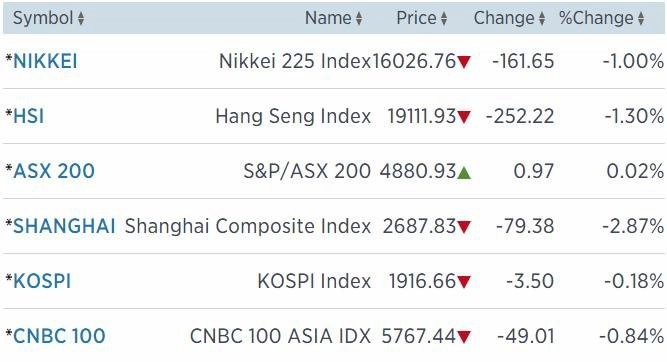Open the KOSPI symbol link
The height and width of the screenshot is (362, 667).
[x=42, y=281]
